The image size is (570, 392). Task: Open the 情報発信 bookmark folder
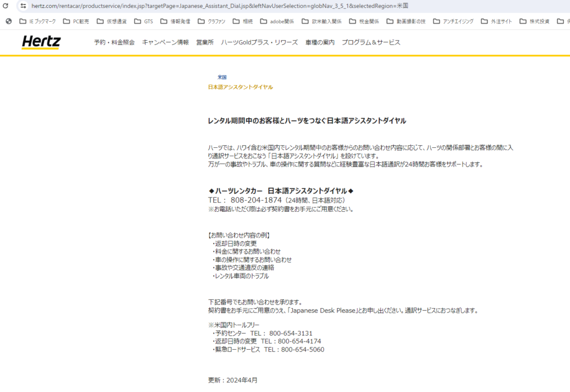(175, 22)
